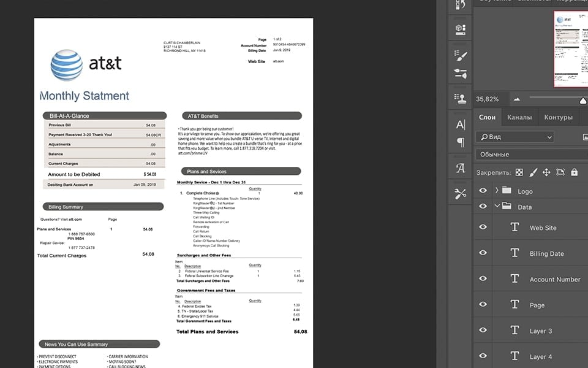
Task: Open the Вид layer filter dropdown
Action: [514, 137]
